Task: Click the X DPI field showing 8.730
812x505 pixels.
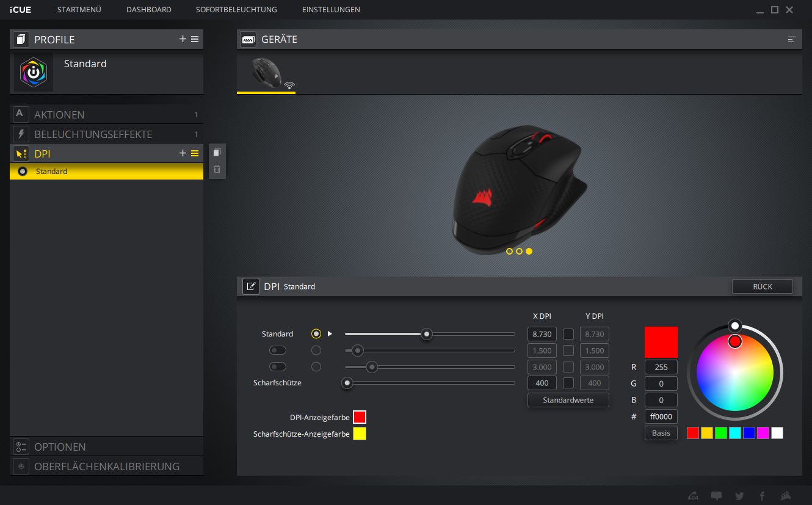Action: 542,334
